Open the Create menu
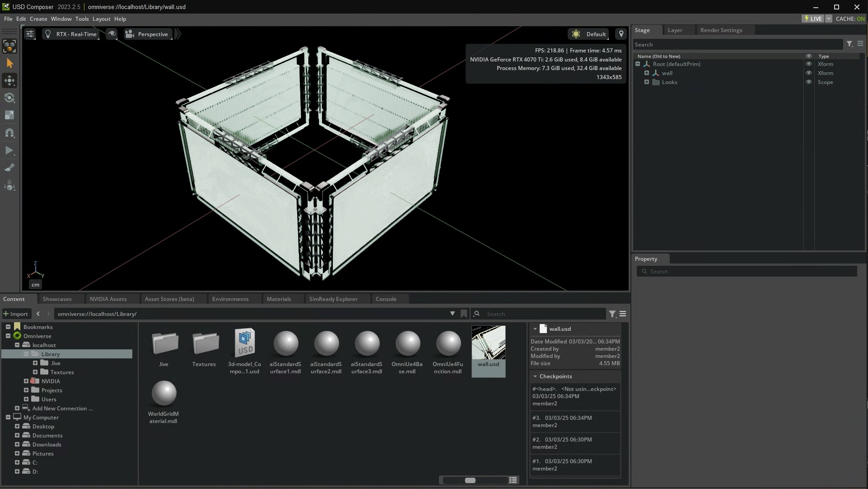 (x=38, y=19)
